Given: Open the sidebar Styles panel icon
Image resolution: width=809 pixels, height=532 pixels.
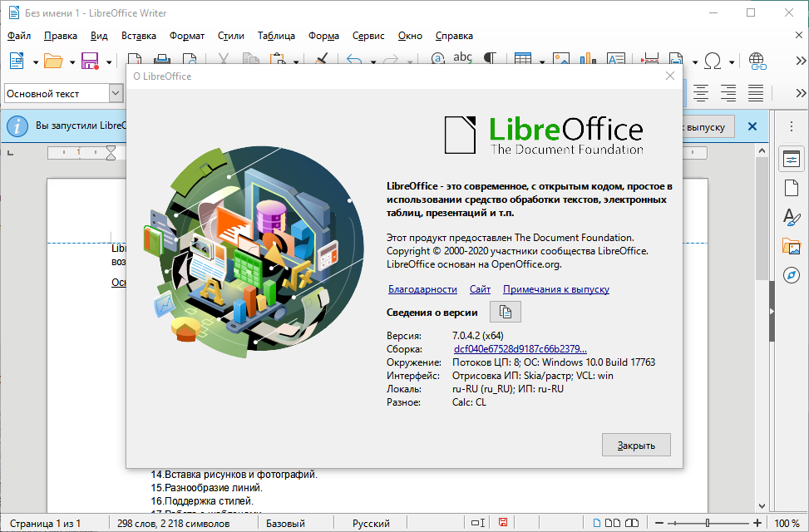Looking at the screenshot, I should (x=792, y=217).
